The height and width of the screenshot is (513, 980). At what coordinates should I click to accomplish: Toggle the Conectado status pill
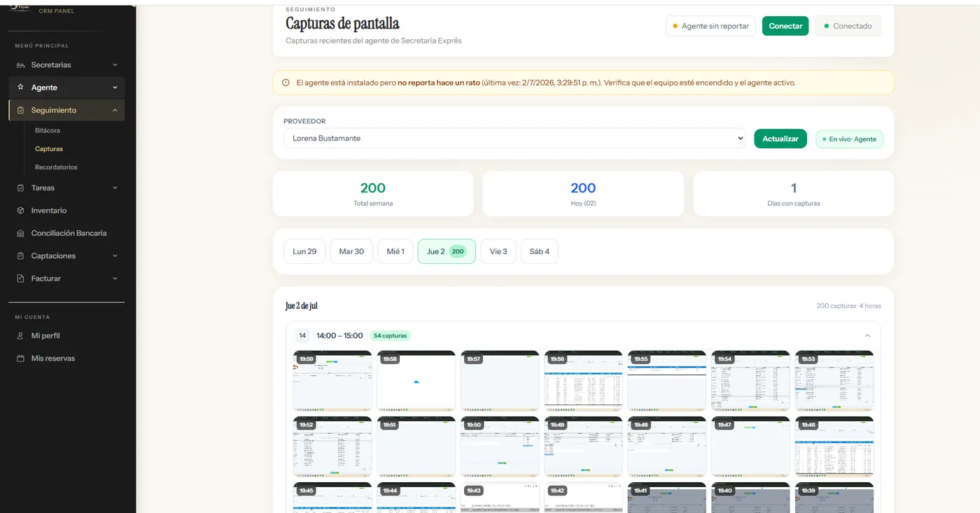pyautogui.click(x=848, y=26)
